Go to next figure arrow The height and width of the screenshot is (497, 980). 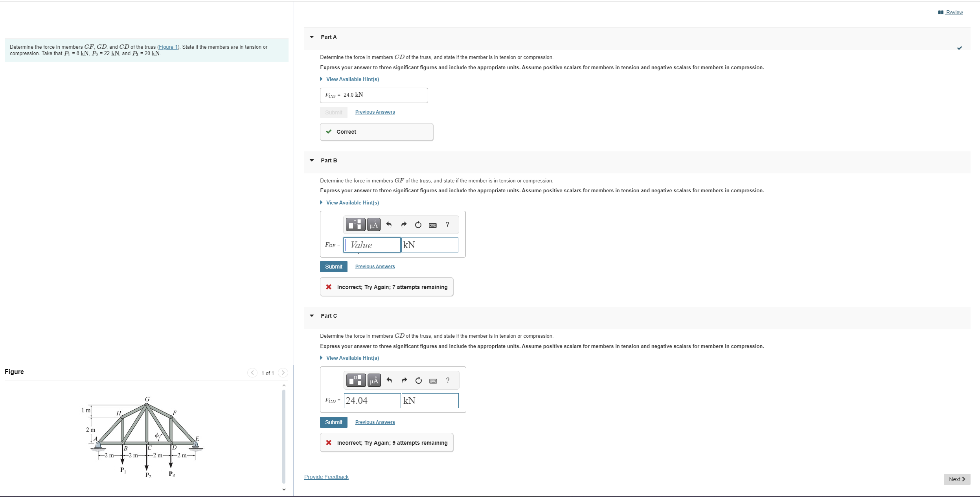coord(283,373)
